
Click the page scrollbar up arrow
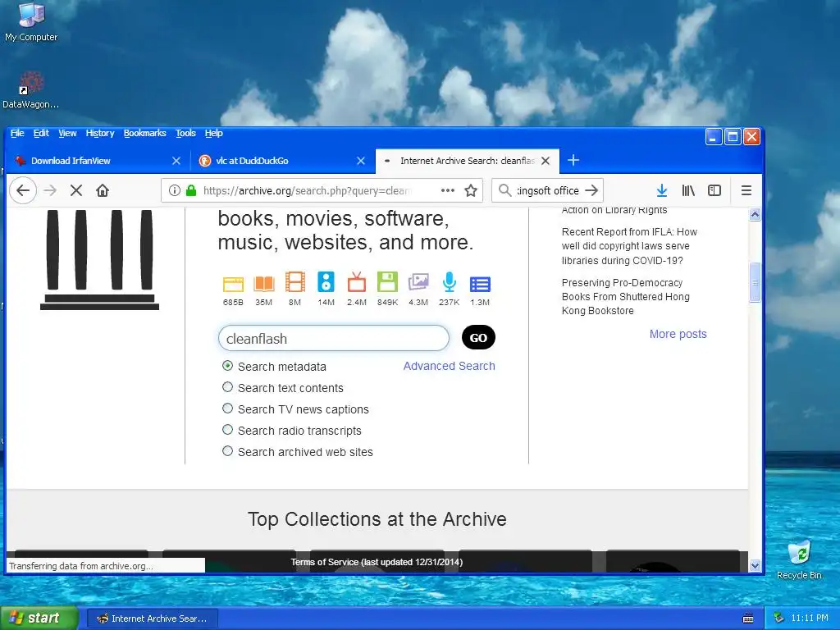click(755, 215)
